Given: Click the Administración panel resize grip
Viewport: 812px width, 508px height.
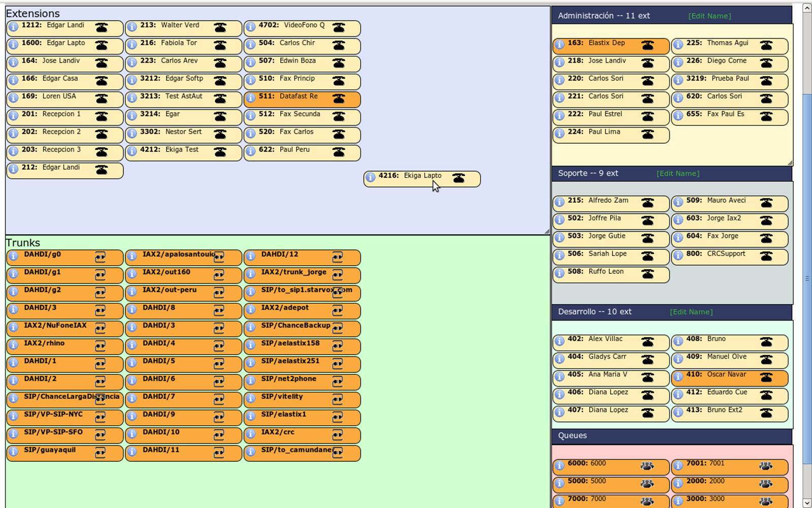Looking at the screenshot, I should point(790,163).
